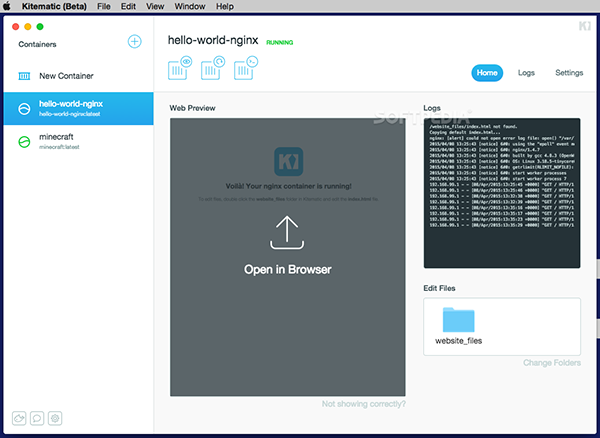Select New Container in the sidebar
This screenshot has height=438, width=600.
(x=66, y=76)
